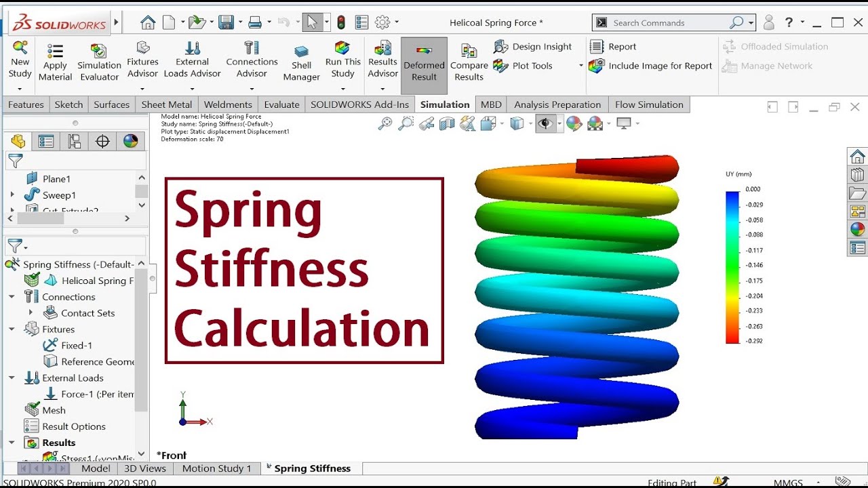
Task: Open the help question mark menu
Action: (x=789, y=22)
